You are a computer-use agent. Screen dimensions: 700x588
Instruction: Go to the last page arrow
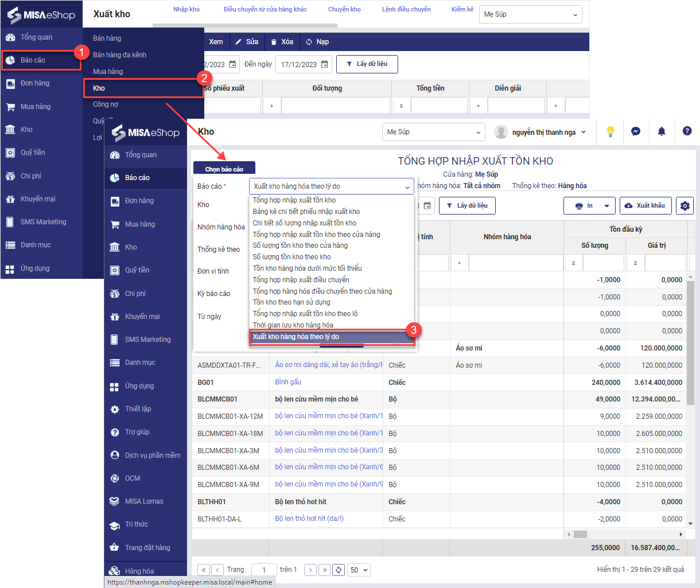click(x=324, y=570)
